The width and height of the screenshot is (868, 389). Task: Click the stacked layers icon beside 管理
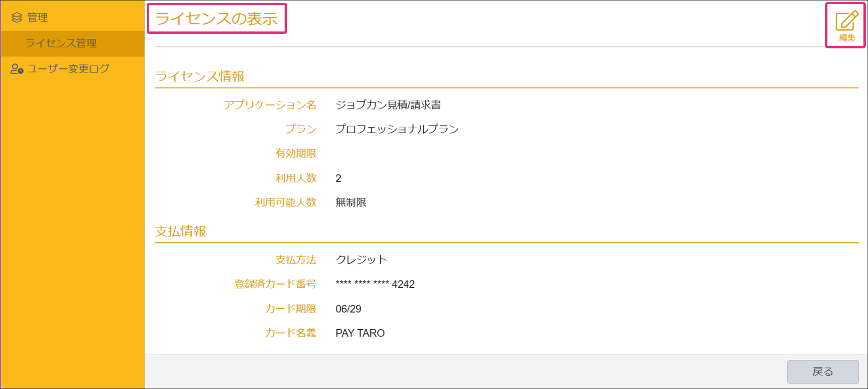tap(17, 18)
